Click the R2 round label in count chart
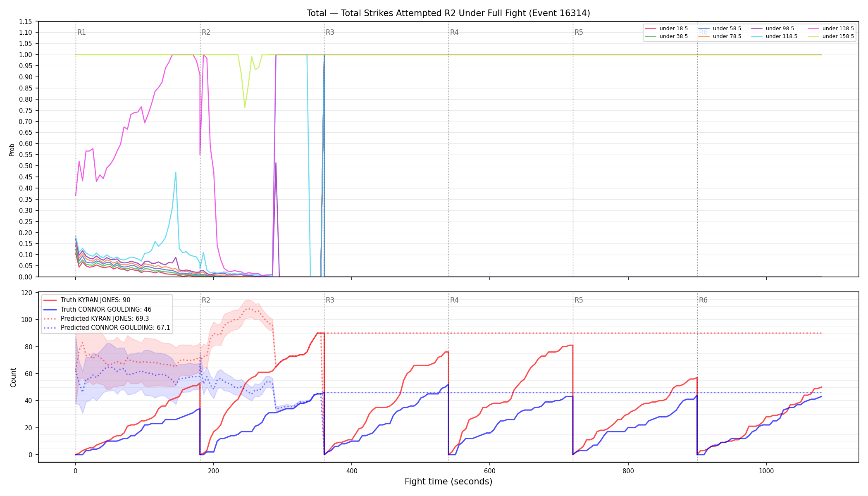Image resolution: width=868 pixels, height=496 pixels. 206,300
